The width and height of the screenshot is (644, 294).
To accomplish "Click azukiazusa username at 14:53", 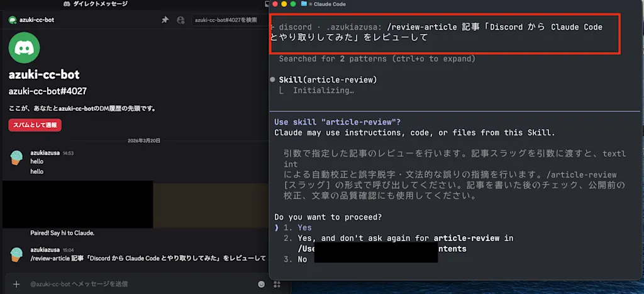I will [x=45, y=153].
